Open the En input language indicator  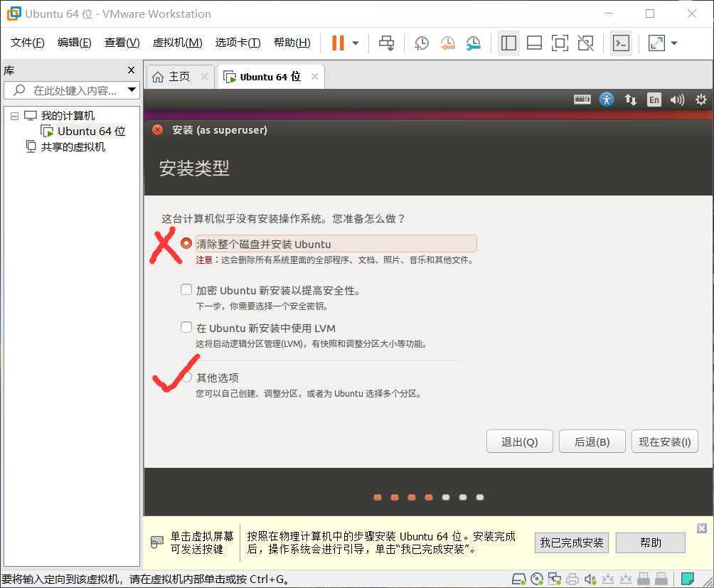point(654,100)
